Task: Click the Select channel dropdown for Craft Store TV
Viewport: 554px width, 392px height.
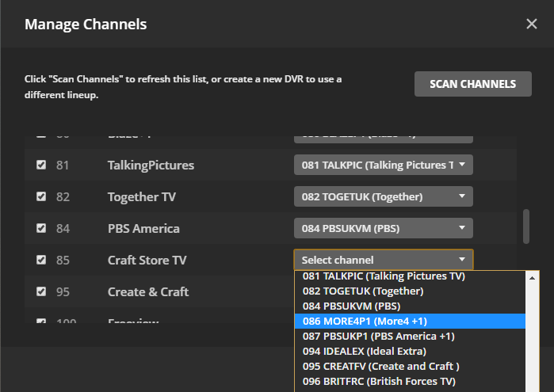Action: coord(384,260)
